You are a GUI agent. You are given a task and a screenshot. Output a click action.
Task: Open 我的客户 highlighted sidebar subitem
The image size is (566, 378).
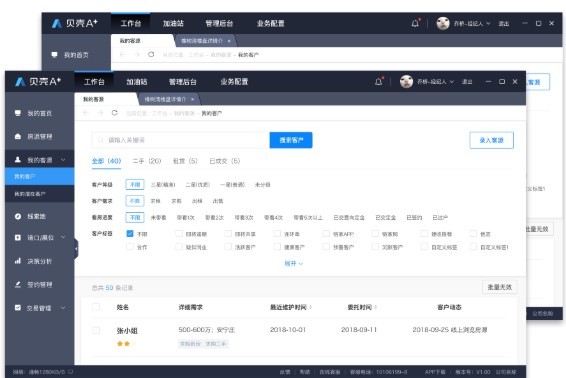40,177
